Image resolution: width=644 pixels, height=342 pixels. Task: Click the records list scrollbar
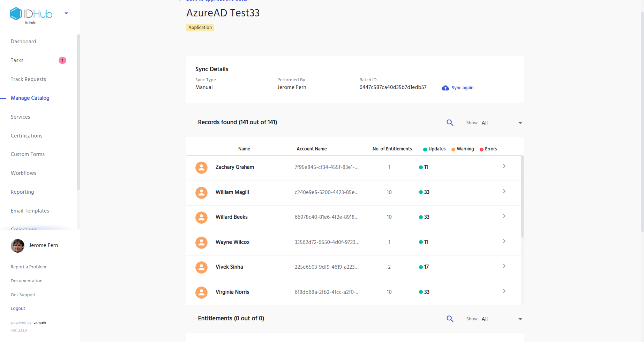[522, 196]
